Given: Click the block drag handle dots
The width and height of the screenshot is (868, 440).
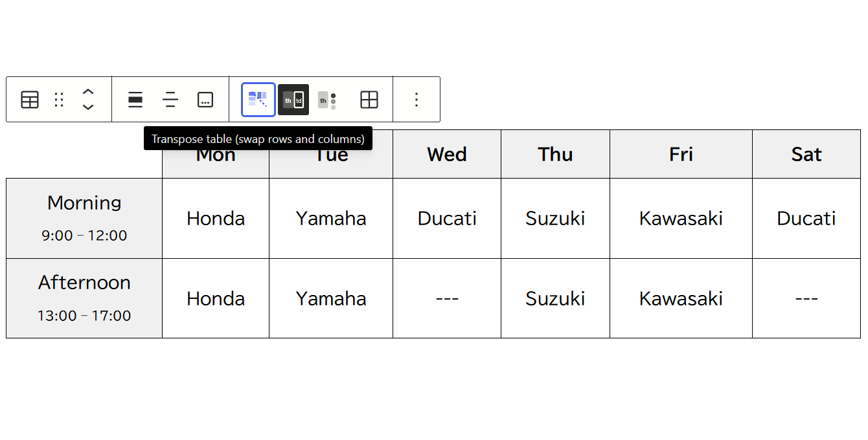Looking at the screenshot, I should click(59, 100).
